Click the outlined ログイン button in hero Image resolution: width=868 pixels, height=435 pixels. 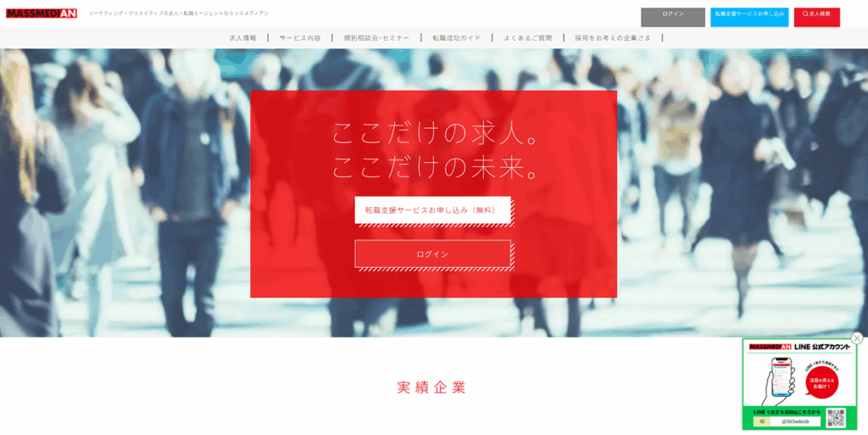coord(432,254)
